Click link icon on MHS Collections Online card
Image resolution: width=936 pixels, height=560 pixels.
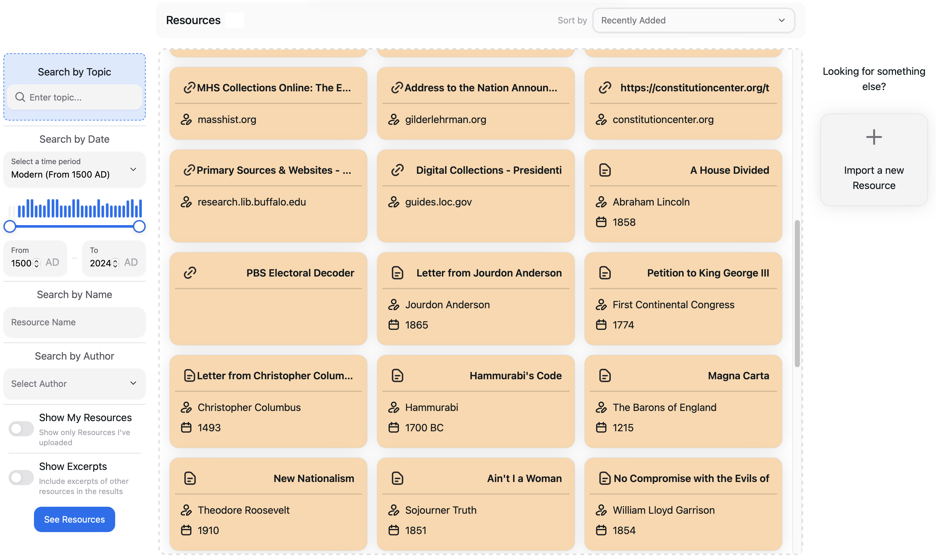(189, 88)
